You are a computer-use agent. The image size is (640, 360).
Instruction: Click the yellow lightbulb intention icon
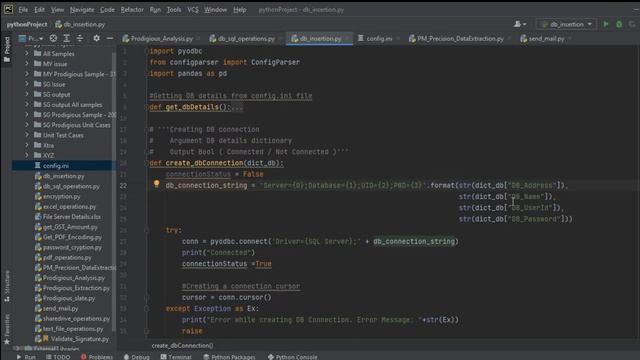156,184
